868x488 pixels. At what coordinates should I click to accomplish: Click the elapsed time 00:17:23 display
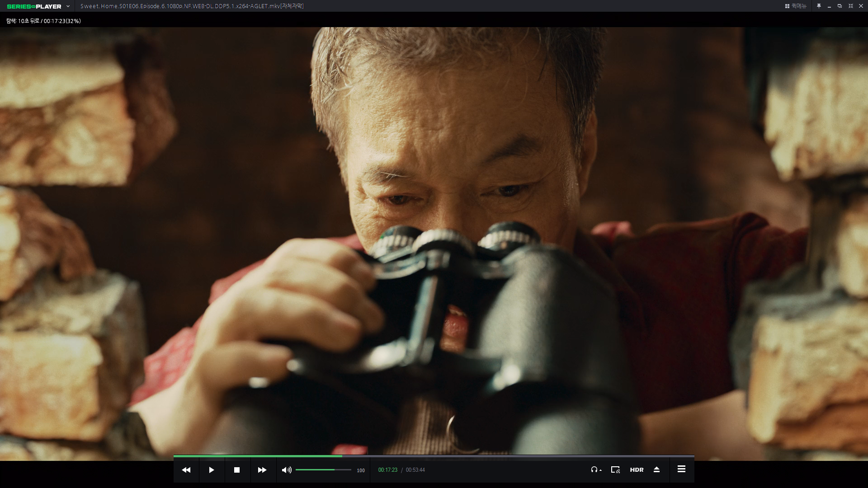[x=387, y=470]
